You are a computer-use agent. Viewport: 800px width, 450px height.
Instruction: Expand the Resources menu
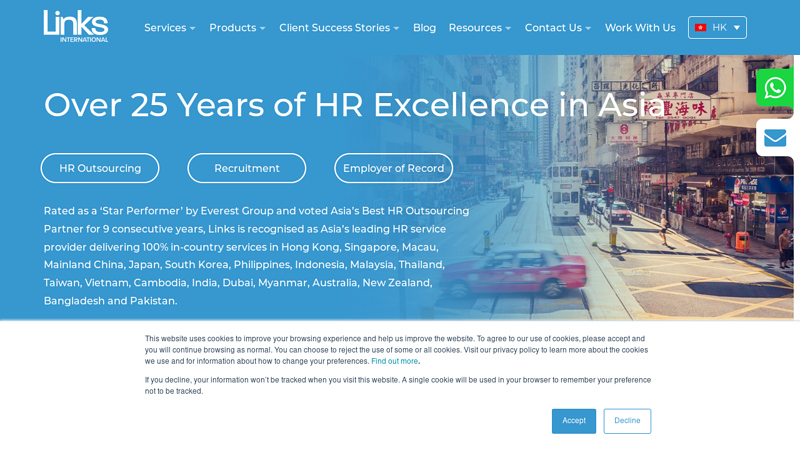pyautogui.click(x=480, y=28)
